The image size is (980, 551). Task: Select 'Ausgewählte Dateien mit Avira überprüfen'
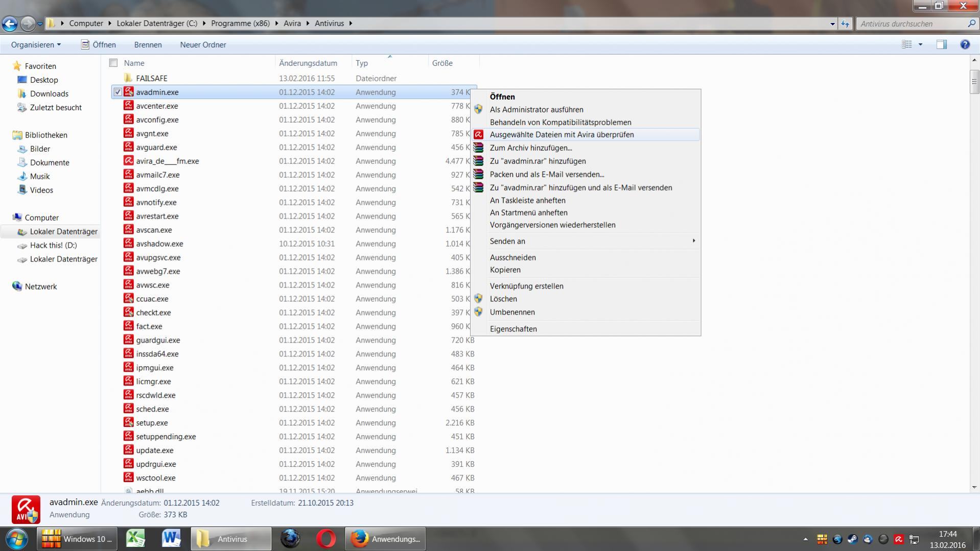[586, 135]
